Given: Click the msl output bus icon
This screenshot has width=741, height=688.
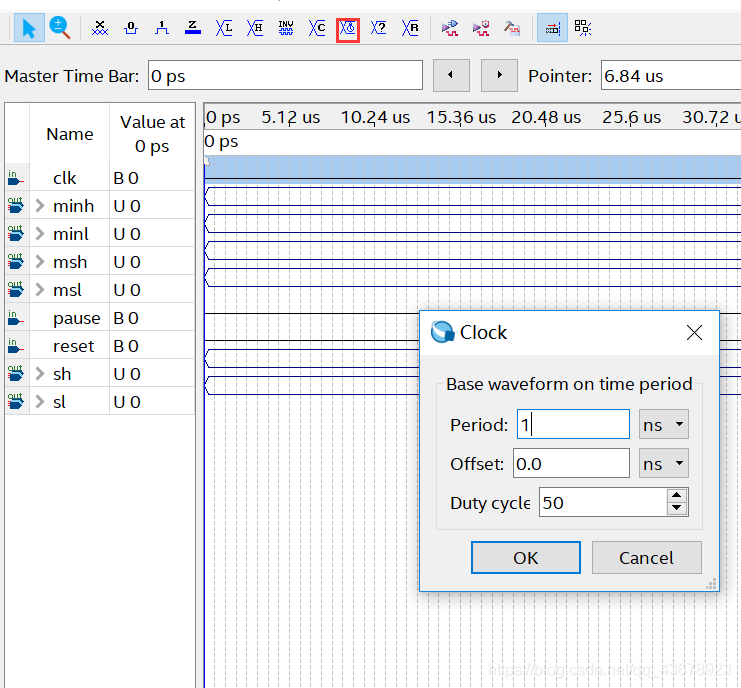Looking at the screenshot, I should 16,289.
